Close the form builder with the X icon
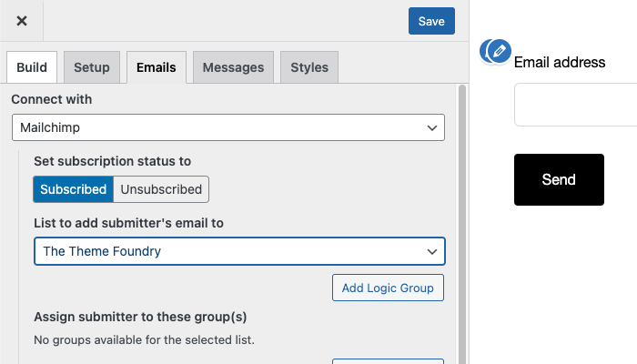This screenshot has height=364, width=637. pos(22,21)
